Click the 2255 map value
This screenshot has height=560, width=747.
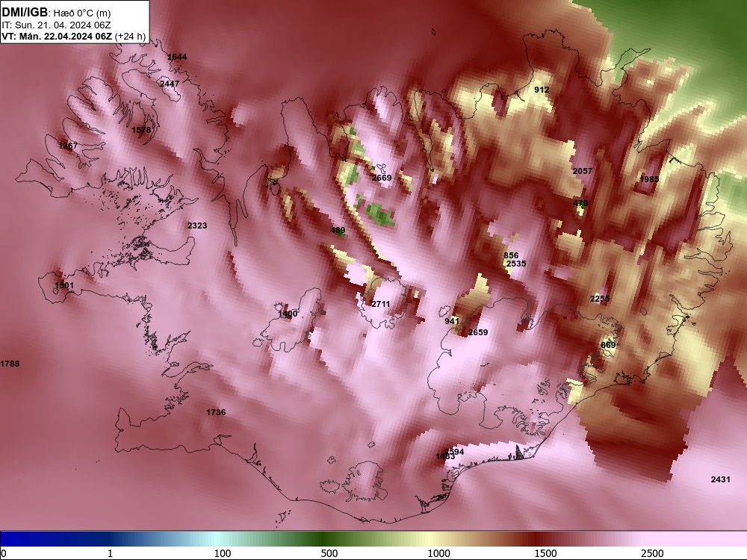coord(600,299)
